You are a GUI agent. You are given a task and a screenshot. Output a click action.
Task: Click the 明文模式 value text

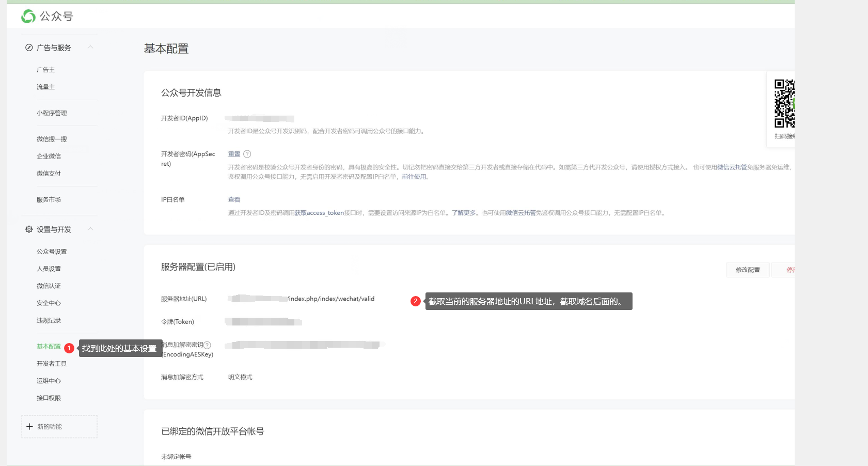point(240,377)
